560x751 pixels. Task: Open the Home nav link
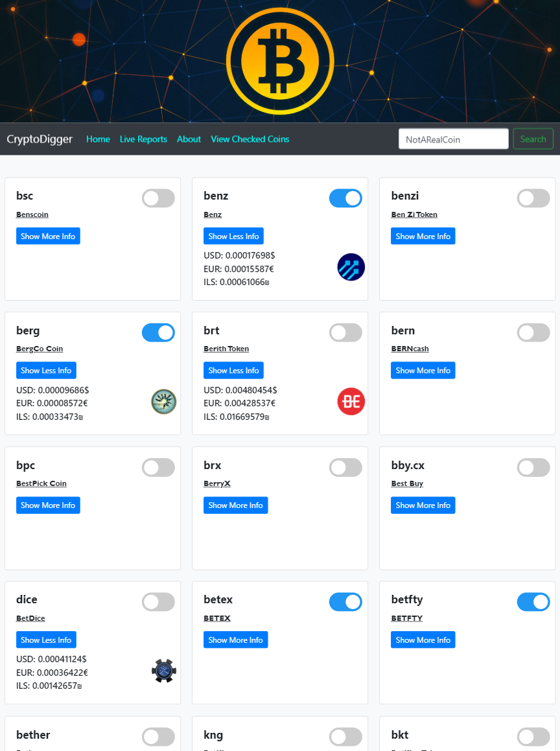[x=99, y=139]
